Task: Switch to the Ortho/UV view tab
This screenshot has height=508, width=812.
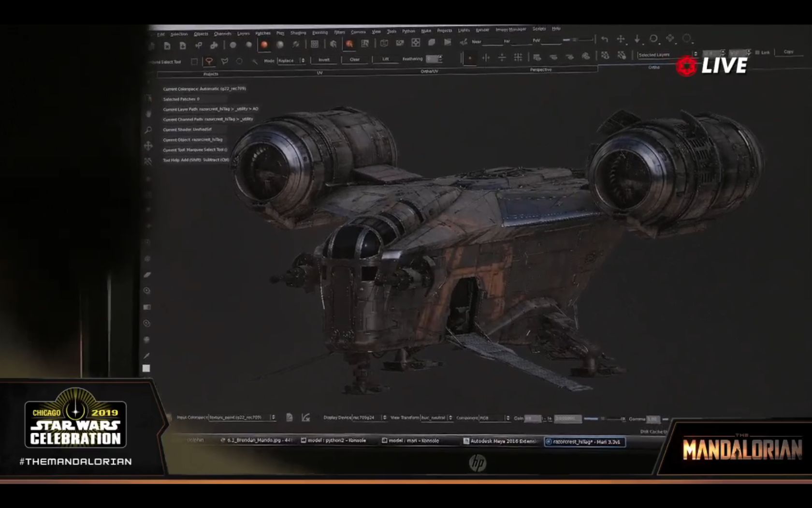Action: pyautogui.click(x=429, y=71)
